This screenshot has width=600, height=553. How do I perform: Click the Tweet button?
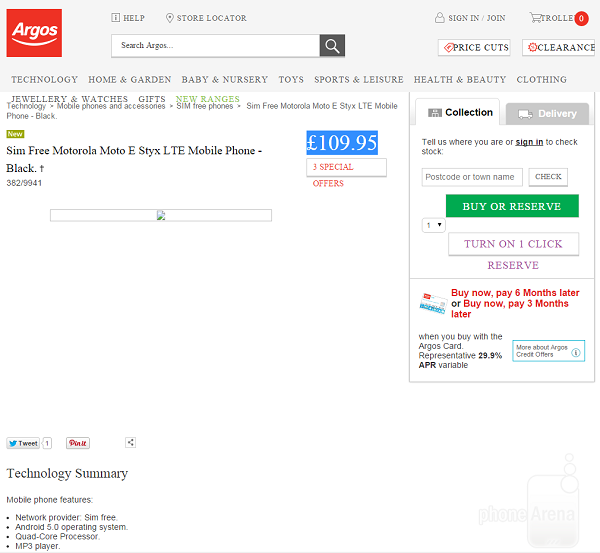point(23,443)
